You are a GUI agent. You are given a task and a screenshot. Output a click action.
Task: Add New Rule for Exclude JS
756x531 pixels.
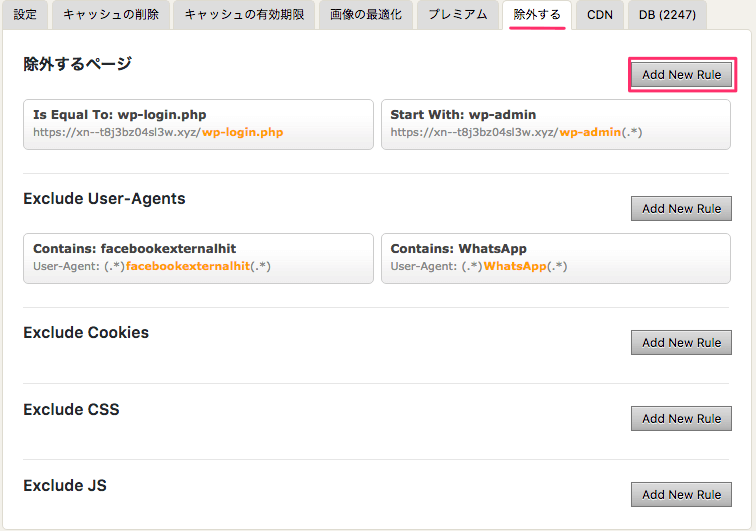681,494
